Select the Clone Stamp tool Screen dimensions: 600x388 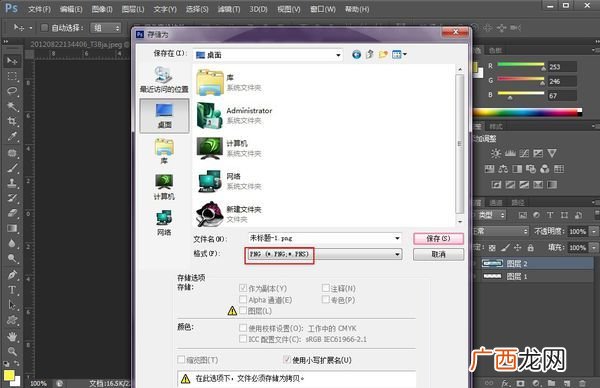[x=12, y=183]
